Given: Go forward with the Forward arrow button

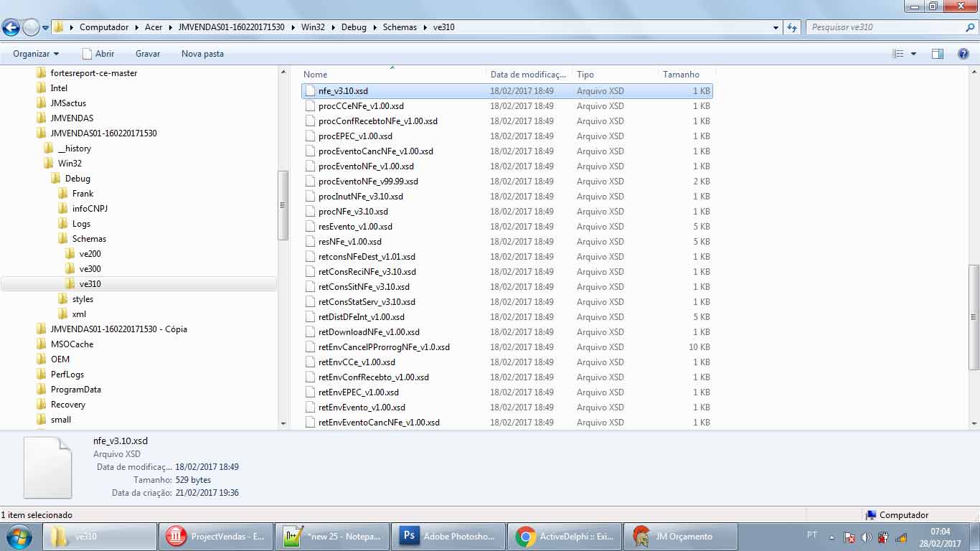Looking at the screenshot, I should (31, 27).
